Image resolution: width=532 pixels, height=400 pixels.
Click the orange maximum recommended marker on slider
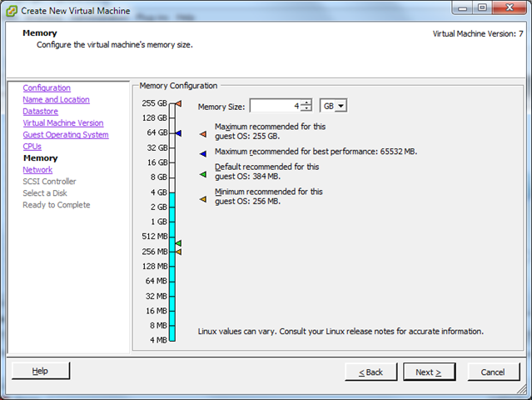pos(178,104)
